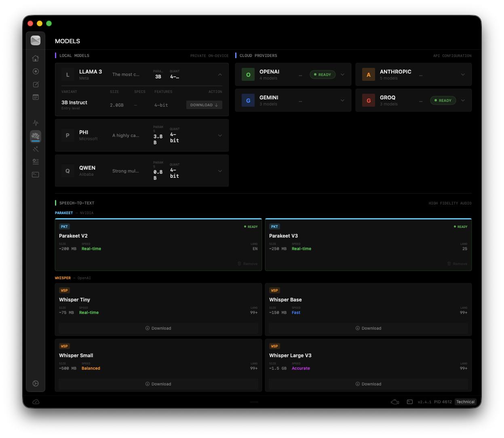Click the Technical mode status bar button
504x438 pixels.
[x=466, y=402]
